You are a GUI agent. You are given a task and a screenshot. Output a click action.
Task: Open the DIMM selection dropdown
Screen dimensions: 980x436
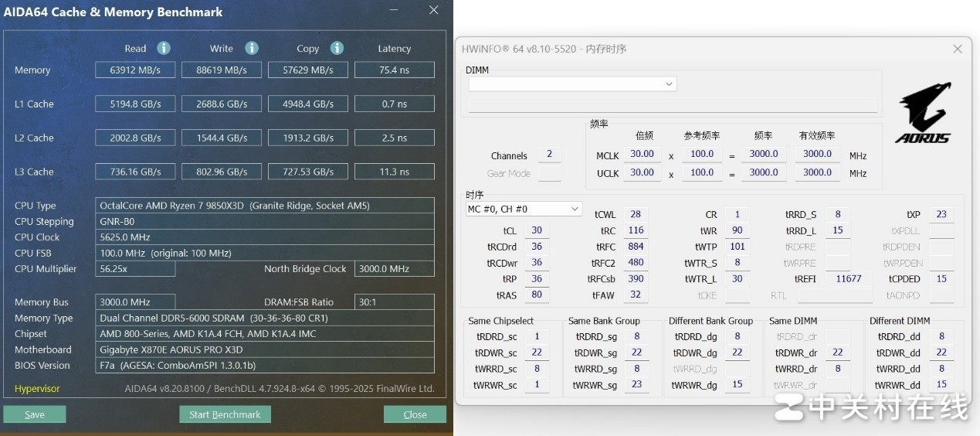point(571,83)
